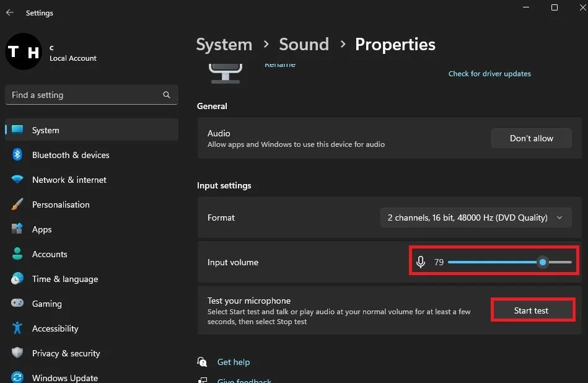Click the Personalisation paintbrush icon

pos(17,204)
